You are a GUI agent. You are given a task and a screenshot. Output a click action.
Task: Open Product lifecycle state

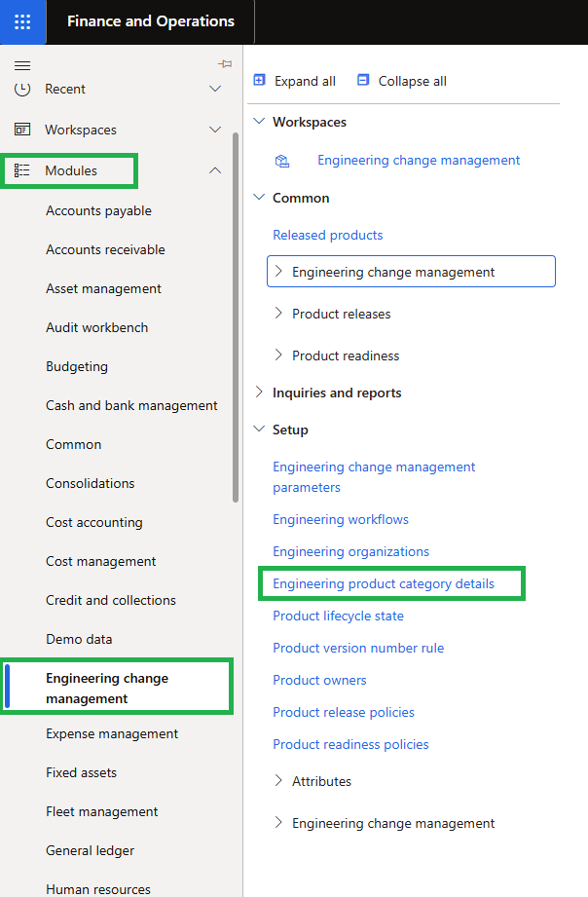[x=338, y=616]
